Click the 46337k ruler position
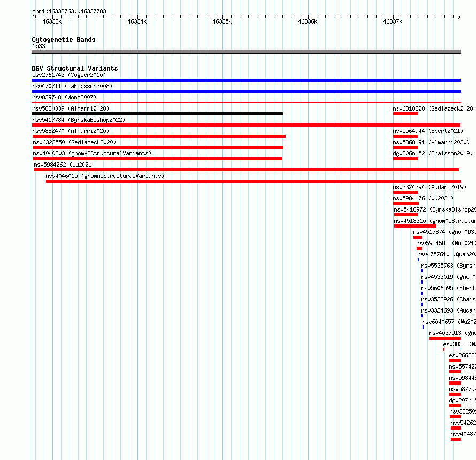476x460 pixels. [x=393, y=21]
